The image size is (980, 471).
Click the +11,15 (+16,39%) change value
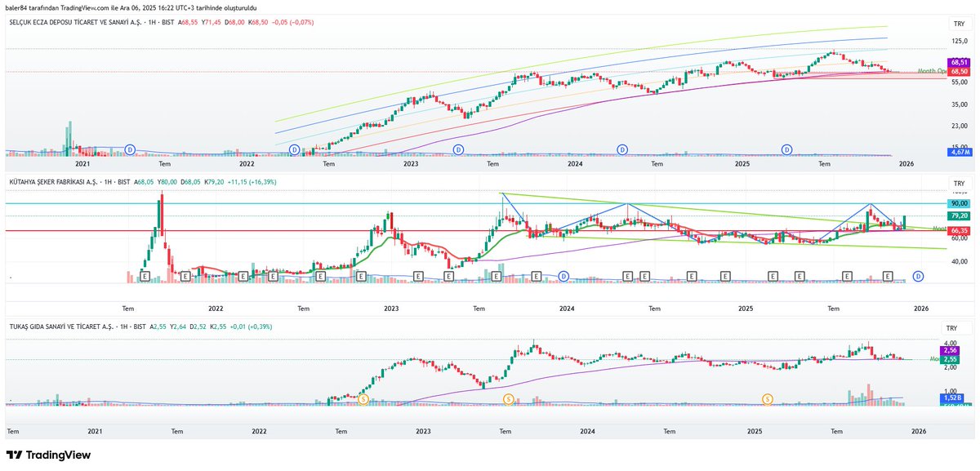[252, 181]
